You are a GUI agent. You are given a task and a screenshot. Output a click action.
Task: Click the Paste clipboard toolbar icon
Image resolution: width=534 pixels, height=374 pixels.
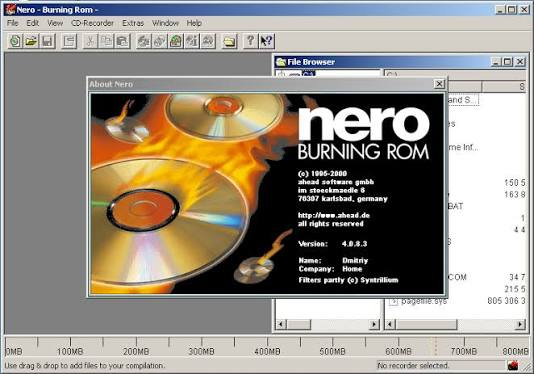pos(122,41)
